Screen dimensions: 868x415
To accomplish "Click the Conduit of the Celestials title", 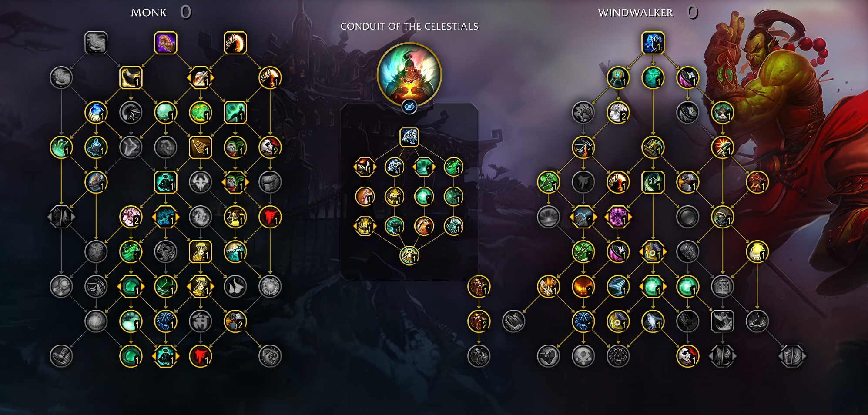I will coord(409,27).
